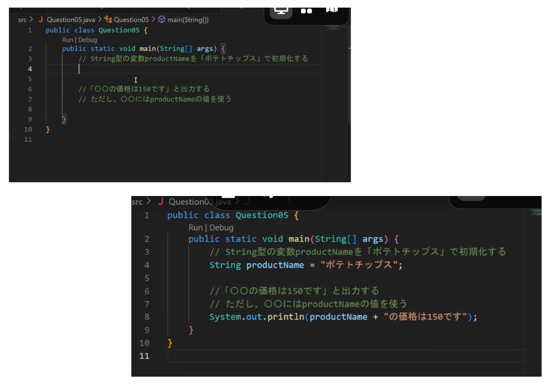The image size is (553, 392).
Task: Click line number 11 in the lower editor
Action: [144, 356]
